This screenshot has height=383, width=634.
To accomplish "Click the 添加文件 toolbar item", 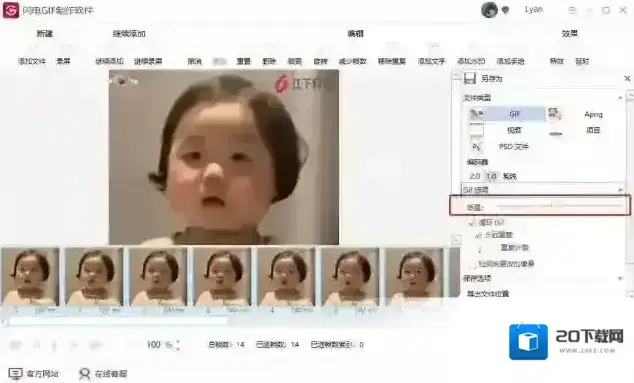I will [32, 61].
